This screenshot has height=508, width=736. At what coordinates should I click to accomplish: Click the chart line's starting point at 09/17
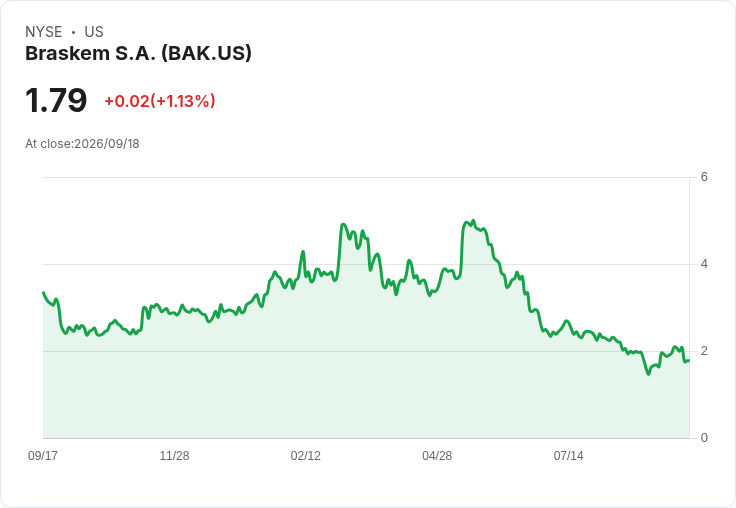(x=44, y=292)
